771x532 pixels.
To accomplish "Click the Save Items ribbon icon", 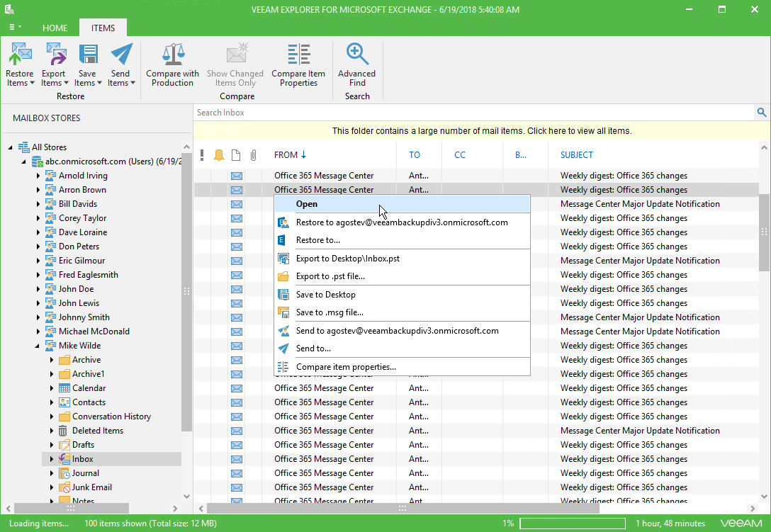I will 89,54.
